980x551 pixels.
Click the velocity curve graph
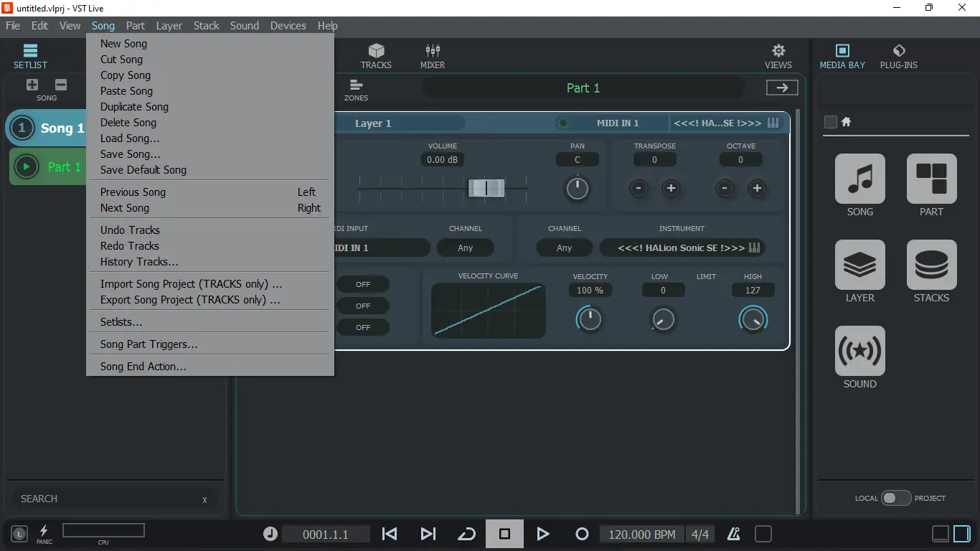tap(489, 310)
